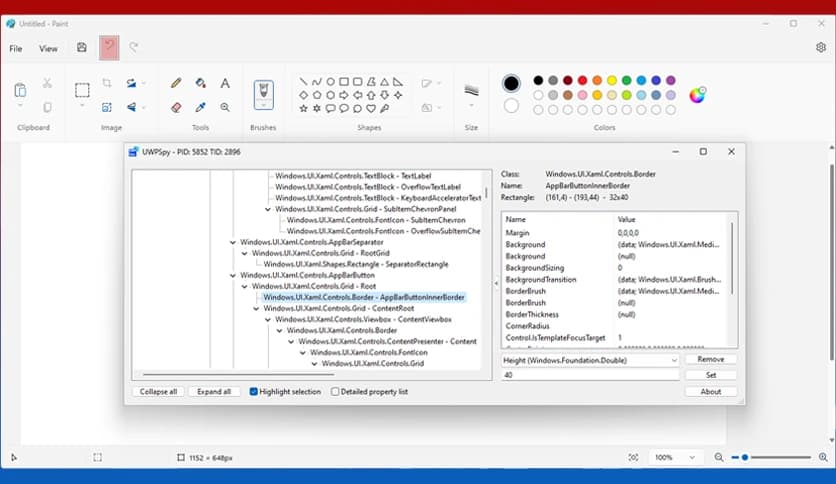Collapse the ContentPresenter - Content node

[x=291, y=342]
